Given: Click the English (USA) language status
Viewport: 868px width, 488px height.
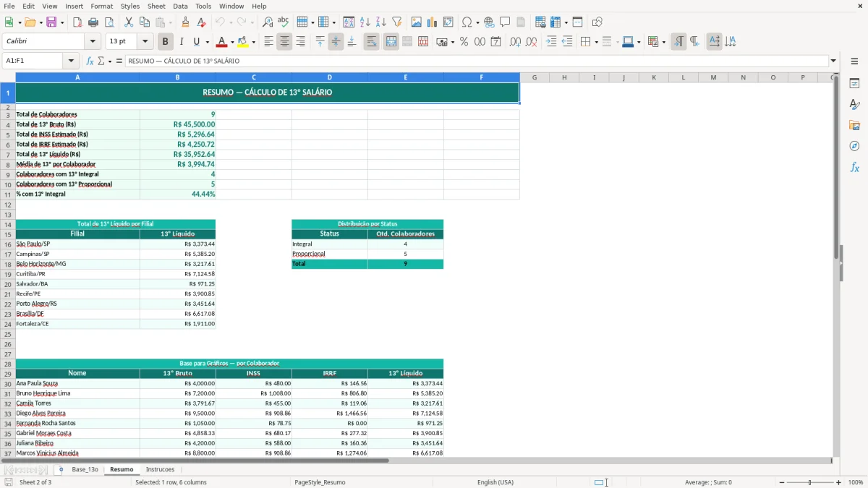Looking at the screenshot, I should 495,482.
